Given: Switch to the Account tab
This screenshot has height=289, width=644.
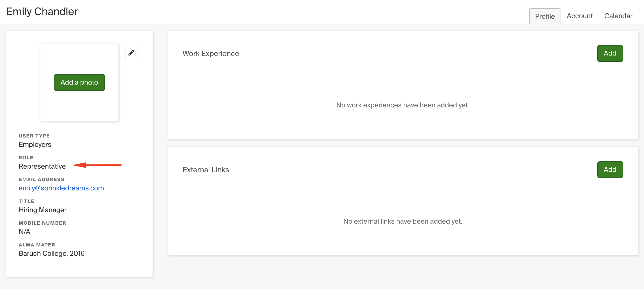Looking at the screenshot, I should [580, 16].
